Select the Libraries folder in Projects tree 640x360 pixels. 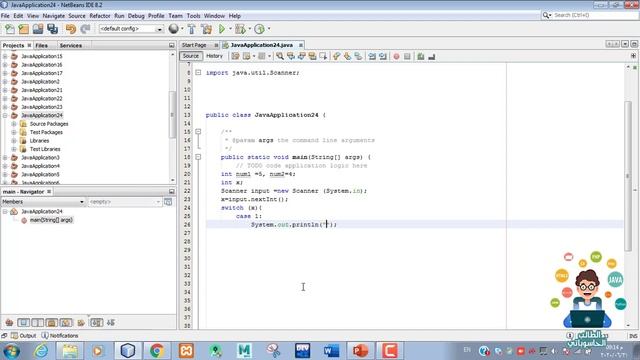coord(39,141)
